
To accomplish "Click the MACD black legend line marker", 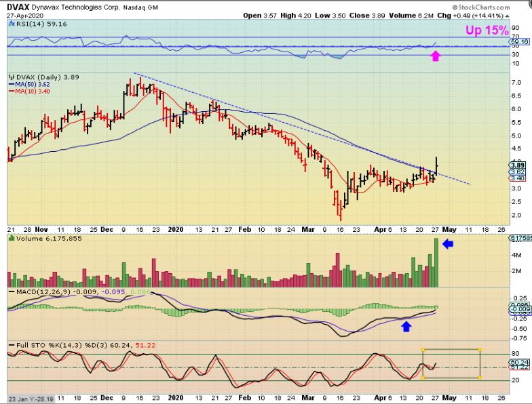I will pos(12,291).
